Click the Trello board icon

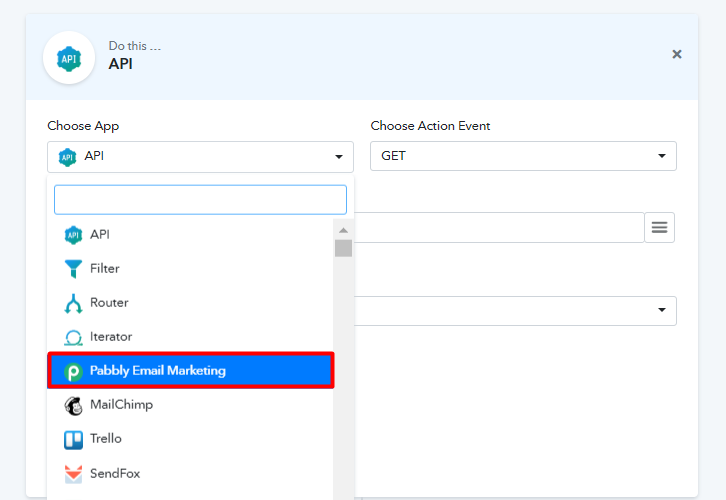point(73,440)
